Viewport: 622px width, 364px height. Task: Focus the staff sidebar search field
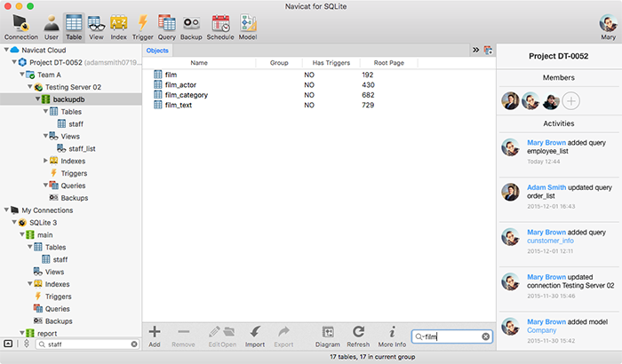pyautogui.click(x=87, y=344)
